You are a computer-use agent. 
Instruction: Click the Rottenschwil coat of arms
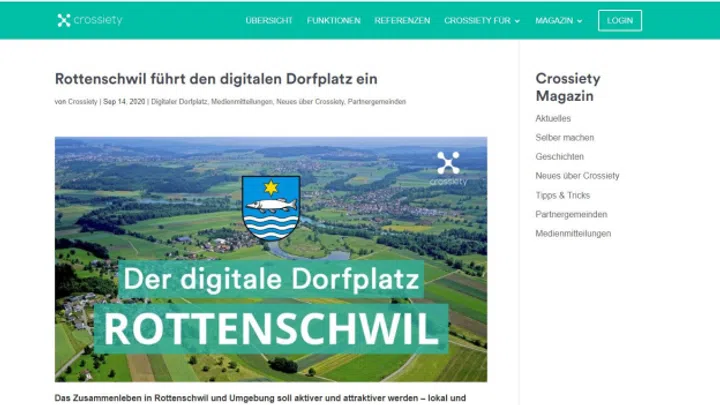coord(271,208)
